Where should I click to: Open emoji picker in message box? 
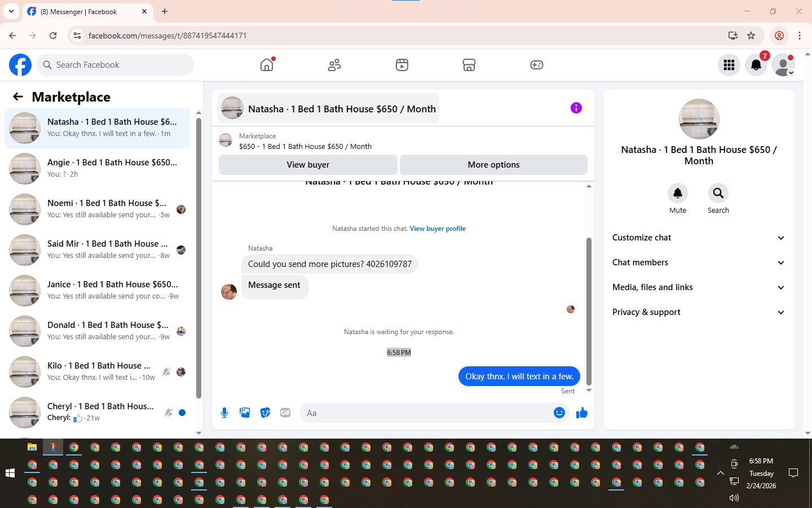559,413
